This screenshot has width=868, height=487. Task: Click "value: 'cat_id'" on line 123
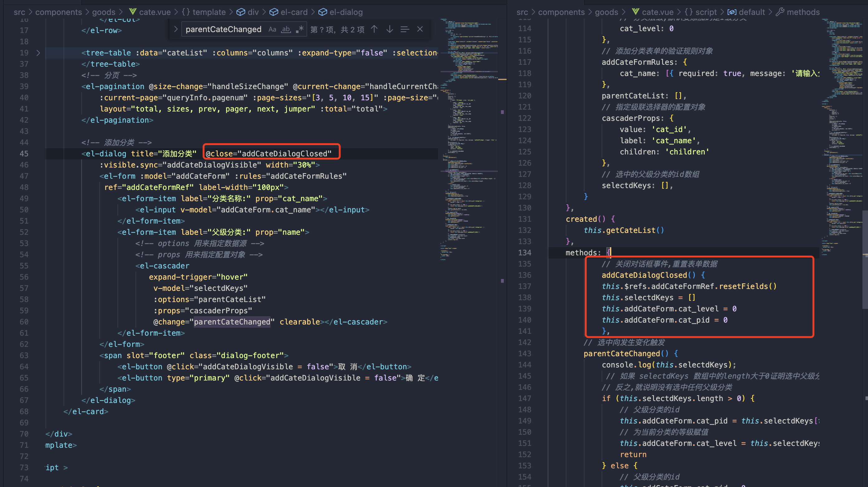(x=656, y=130)
